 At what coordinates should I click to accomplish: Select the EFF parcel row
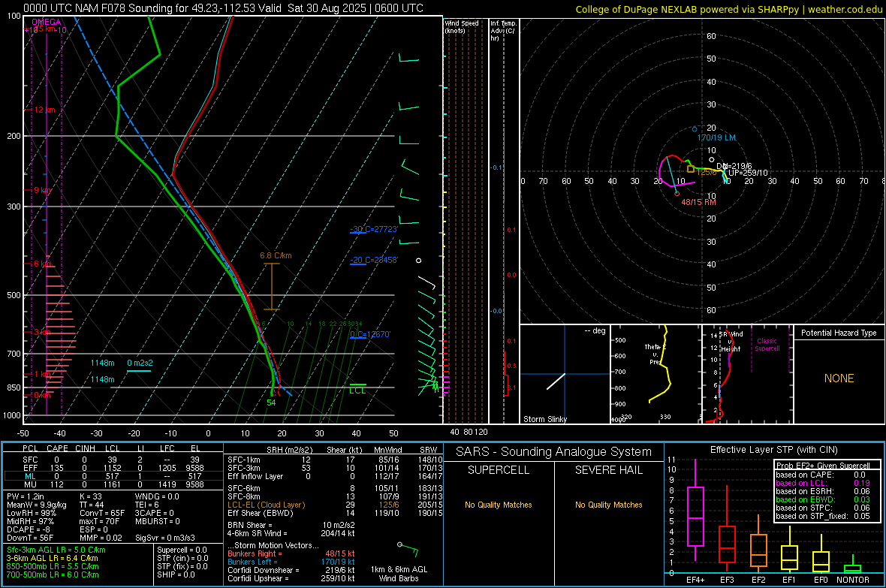(x=113, y=468)
